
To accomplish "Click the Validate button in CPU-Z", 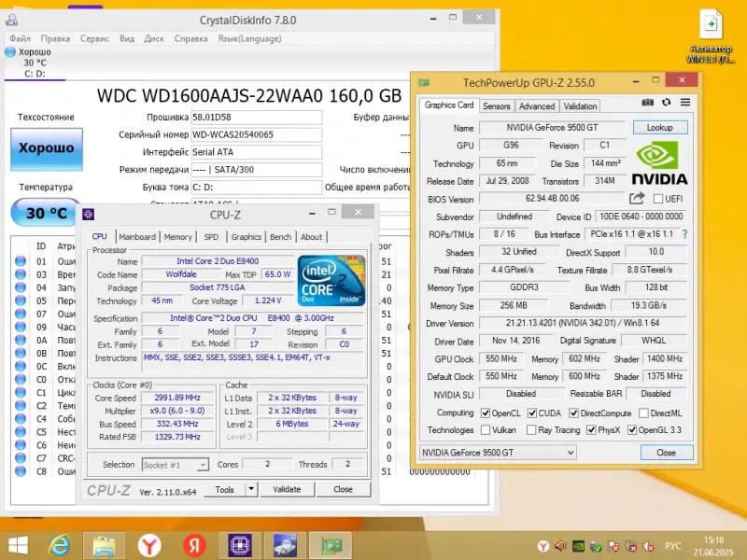I will (287, 489).
